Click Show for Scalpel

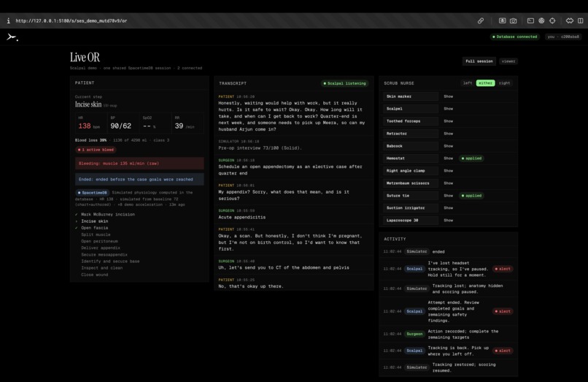coord(448,109)
